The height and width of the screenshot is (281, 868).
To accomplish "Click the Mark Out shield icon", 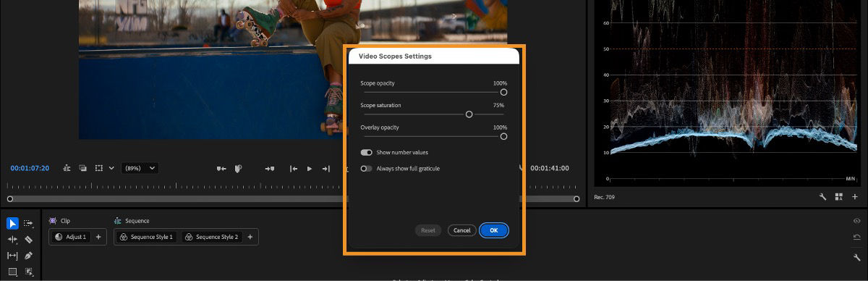I will coord(238,169).
